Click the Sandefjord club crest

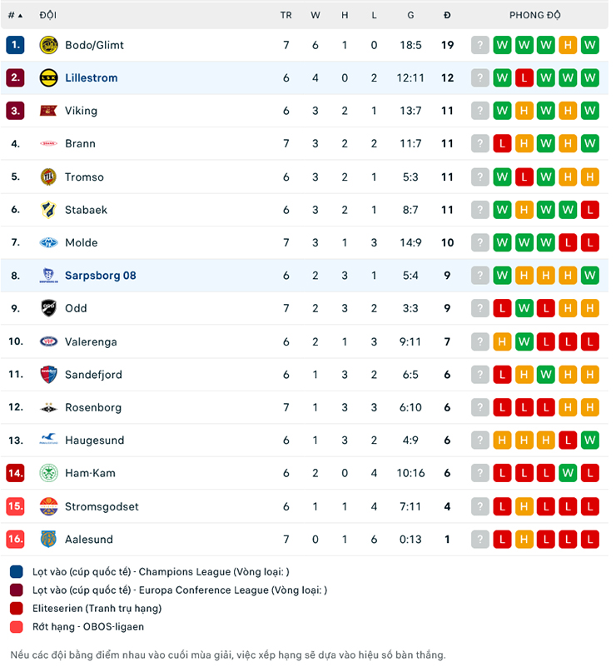pyautogui.click(x=49, y=374)
